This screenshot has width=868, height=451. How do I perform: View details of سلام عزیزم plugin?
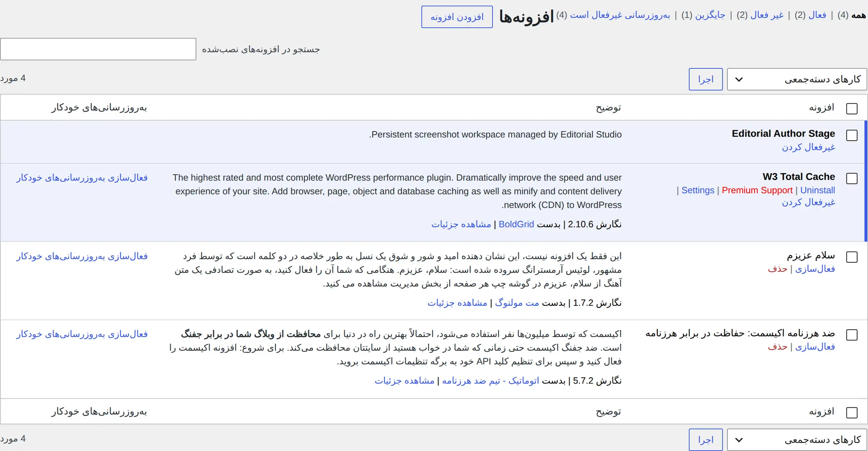(458, 303)
